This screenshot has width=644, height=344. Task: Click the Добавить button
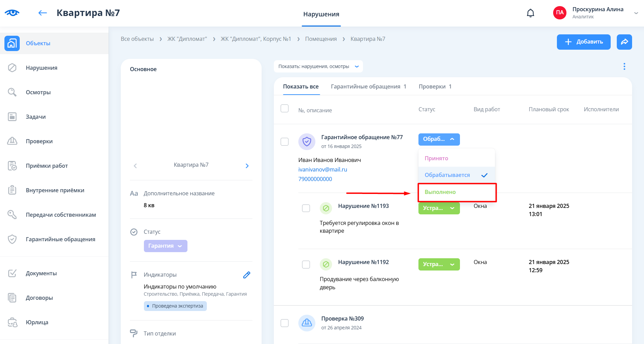pos(583,42)
